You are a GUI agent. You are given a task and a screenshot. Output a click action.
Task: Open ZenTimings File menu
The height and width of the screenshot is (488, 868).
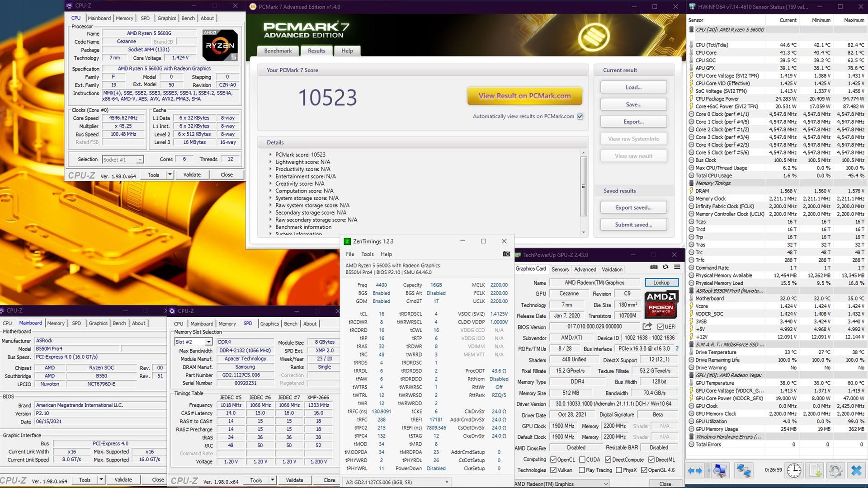click(x=350, y=254)
